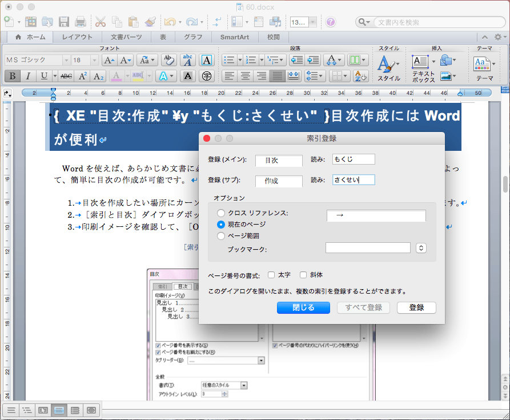Open the font size 18 dropdown
The height and width of the screenshot is (420, 510).
tap(94, 60)
